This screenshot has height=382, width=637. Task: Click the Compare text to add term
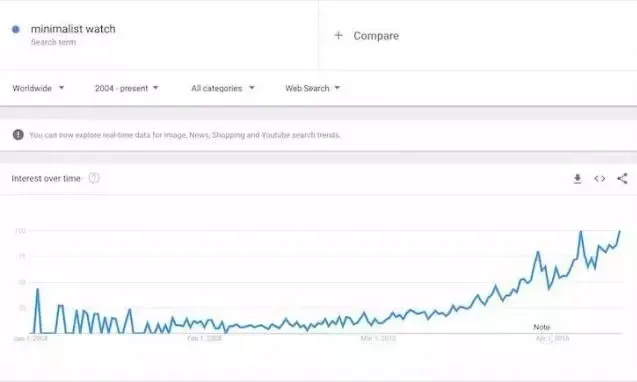click(x=376, y=36)
